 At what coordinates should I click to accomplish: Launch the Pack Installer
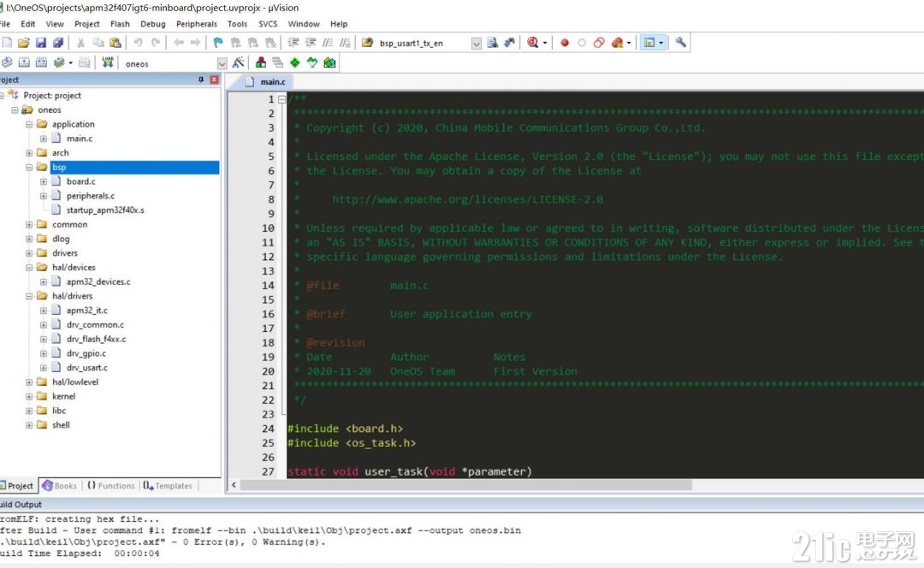[x=329, y=62]
